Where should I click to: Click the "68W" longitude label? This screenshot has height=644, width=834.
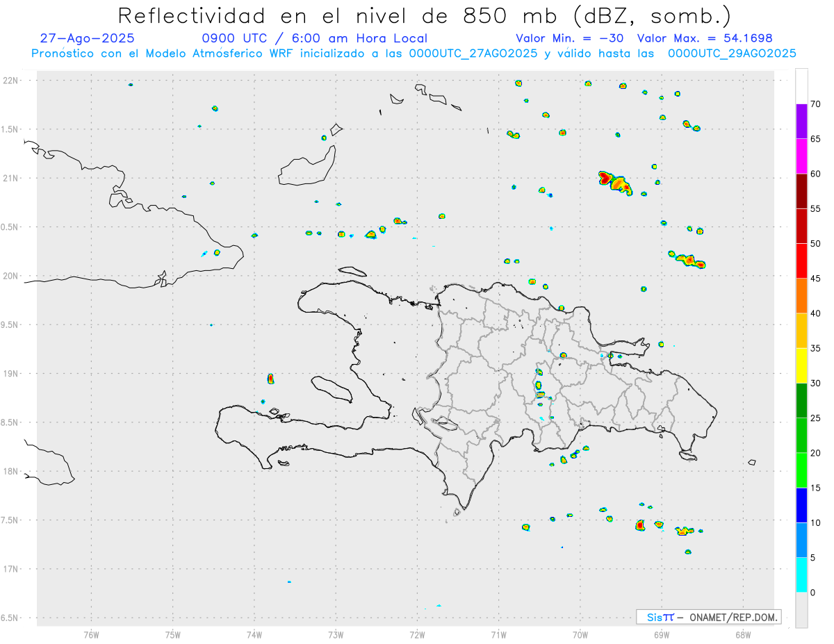pos(743,634)
